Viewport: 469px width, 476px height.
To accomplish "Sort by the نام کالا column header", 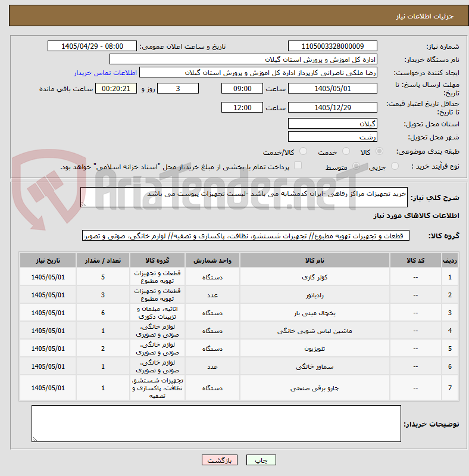I will pos(315,260).
